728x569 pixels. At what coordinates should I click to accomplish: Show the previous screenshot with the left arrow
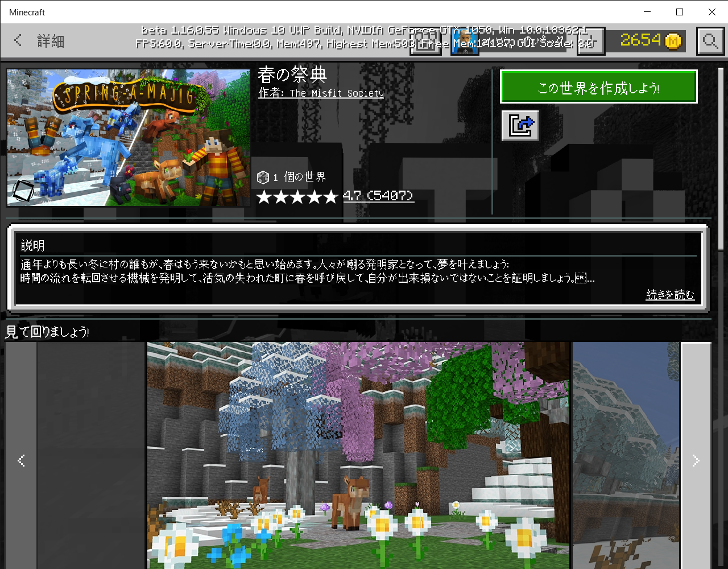coord(21,460)
